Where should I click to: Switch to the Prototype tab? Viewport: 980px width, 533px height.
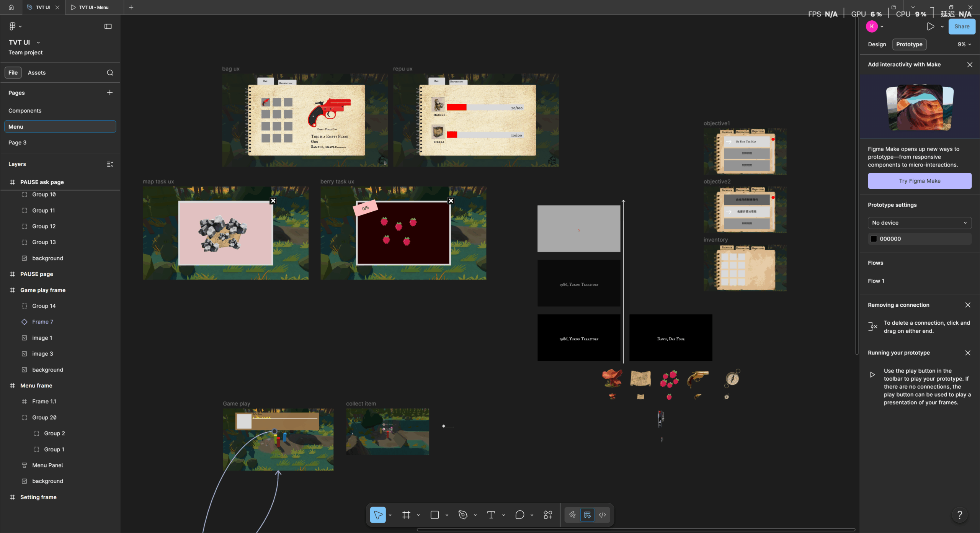point(909,44)
